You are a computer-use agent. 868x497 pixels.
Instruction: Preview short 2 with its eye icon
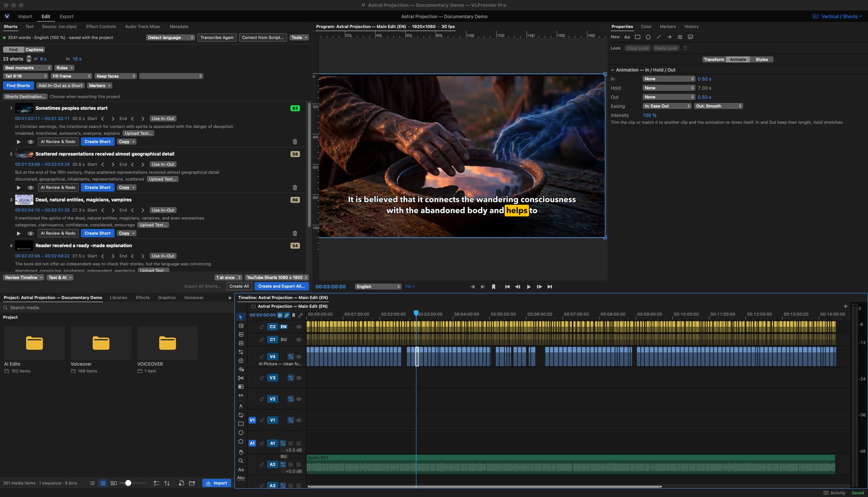pos(31,187)
